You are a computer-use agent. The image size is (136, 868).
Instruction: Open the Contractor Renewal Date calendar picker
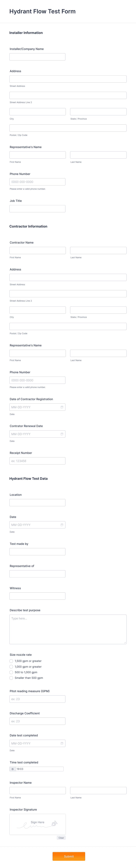click(x=62, y=434)
